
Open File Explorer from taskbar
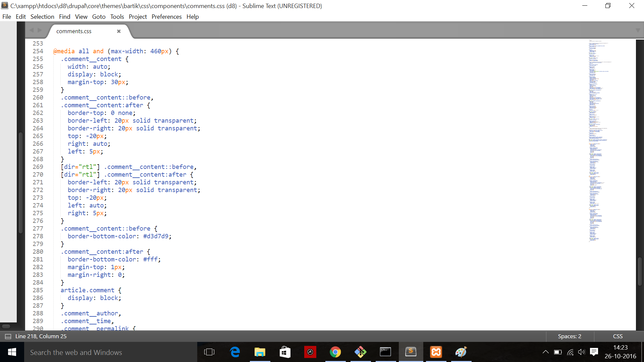click(260, 352)
